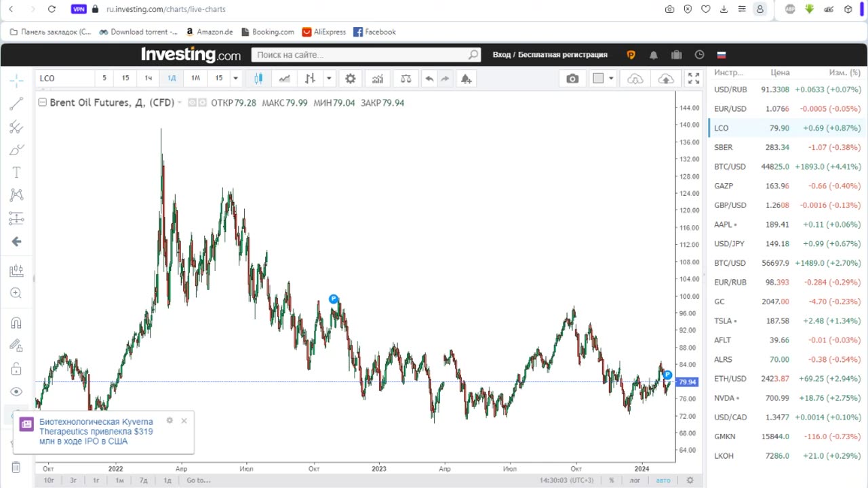Redo chart action
Screen dimensions: 868x488
pyautogui.click(x=445, y=79)
